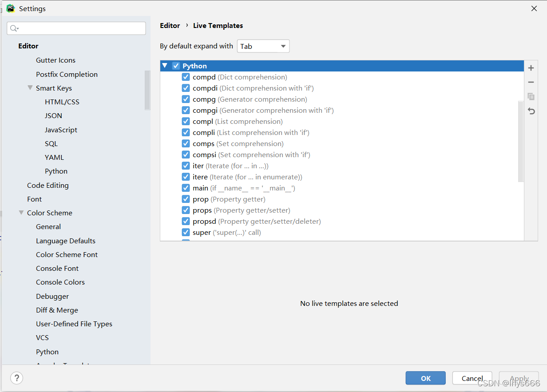Click the PyCharm logo in the title bar
The height and width of the screenshot is (392, 547).
tap(10, 8)
